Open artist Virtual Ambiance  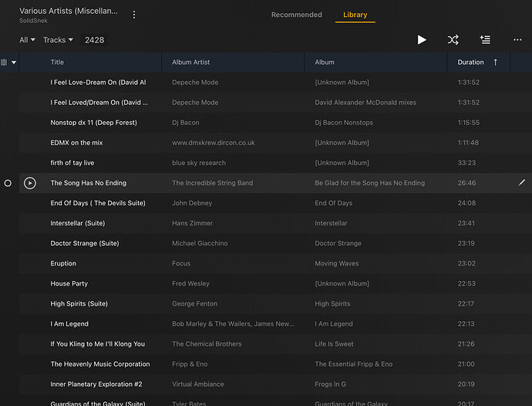pyautogui.click(x=198, y=384)
